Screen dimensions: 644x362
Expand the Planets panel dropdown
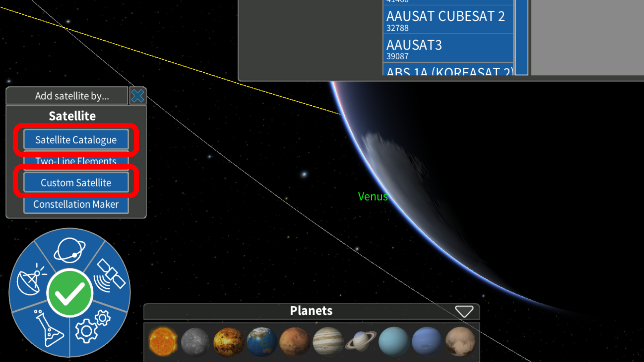point(464,311)
